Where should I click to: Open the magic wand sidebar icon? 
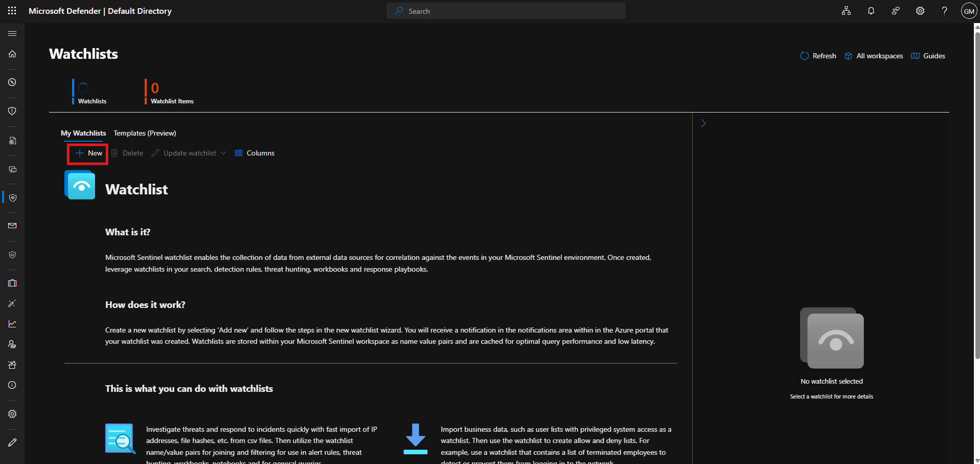pyautogui.click(x=12, y=303)
